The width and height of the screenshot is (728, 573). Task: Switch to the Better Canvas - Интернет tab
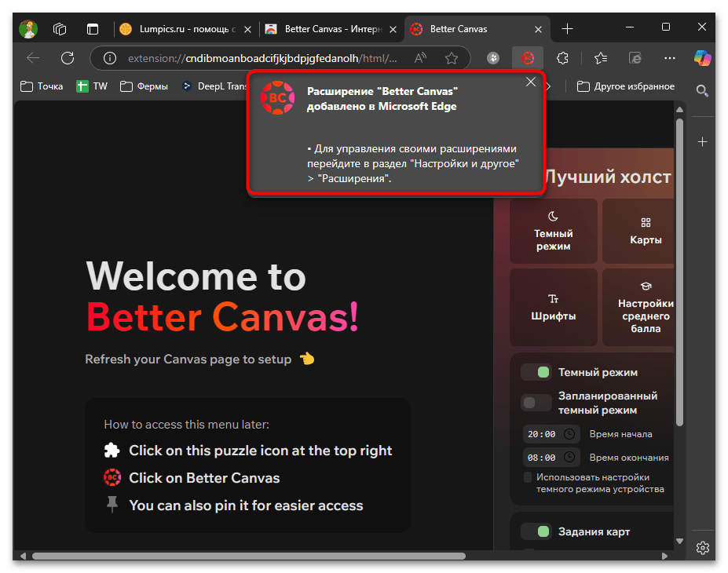(331, 29)
